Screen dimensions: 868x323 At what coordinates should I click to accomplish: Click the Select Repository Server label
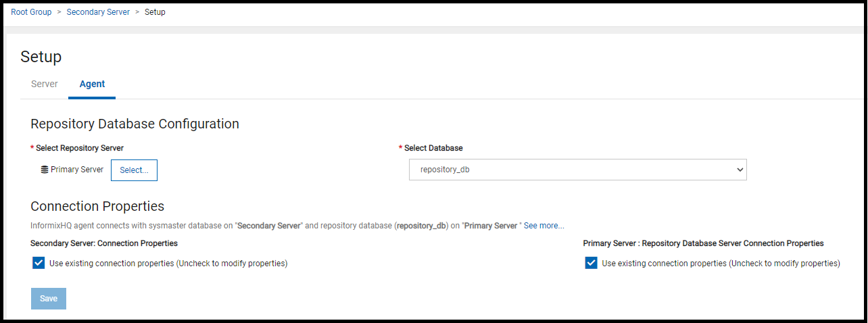pyautogui.click(x=80, y=148)
